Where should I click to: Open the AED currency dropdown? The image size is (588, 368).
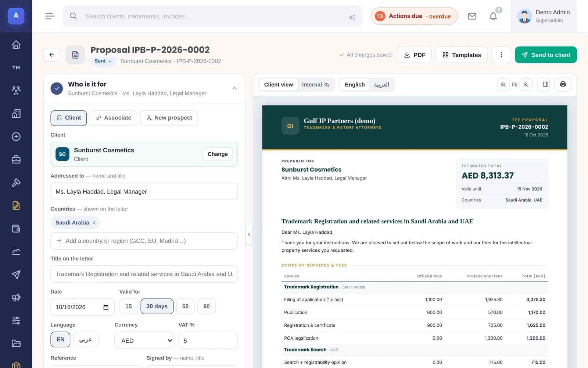(x=144, y=341)
